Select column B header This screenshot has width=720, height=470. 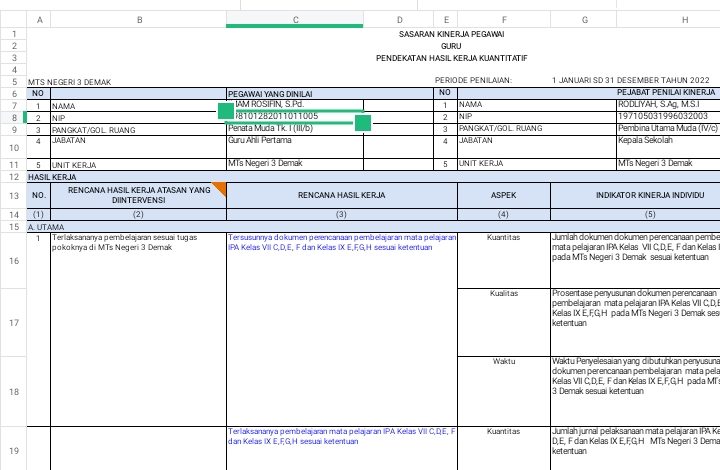tap(138, 20)
